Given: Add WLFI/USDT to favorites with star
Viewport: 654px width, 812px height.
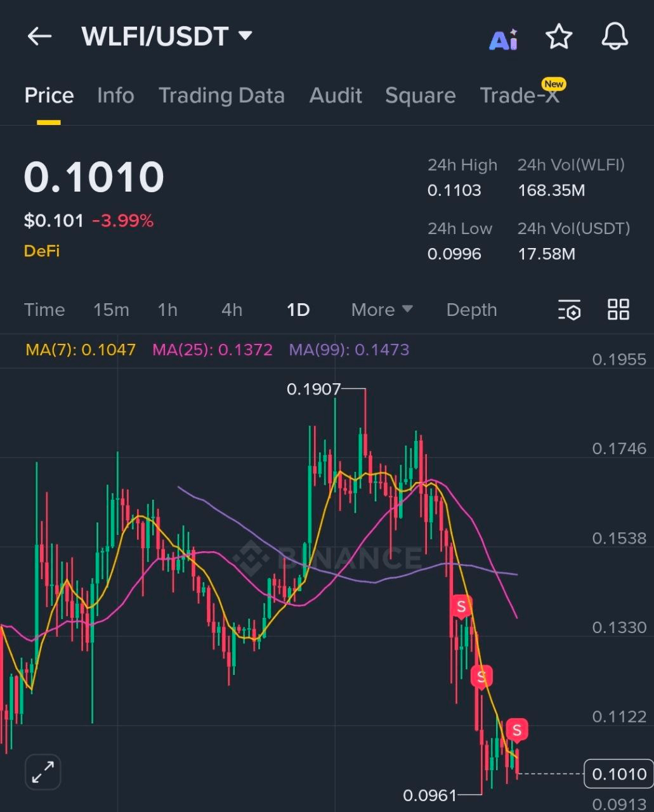Looking at the screenshot, I should pos(559,37).
